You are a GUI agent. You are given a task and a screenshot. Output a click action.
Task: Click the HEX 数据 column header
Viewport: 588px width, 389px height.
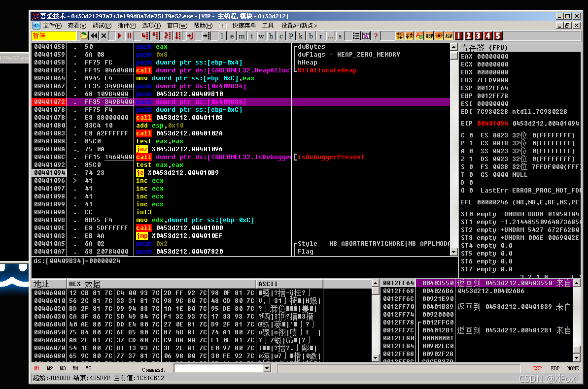coord(162,284)
